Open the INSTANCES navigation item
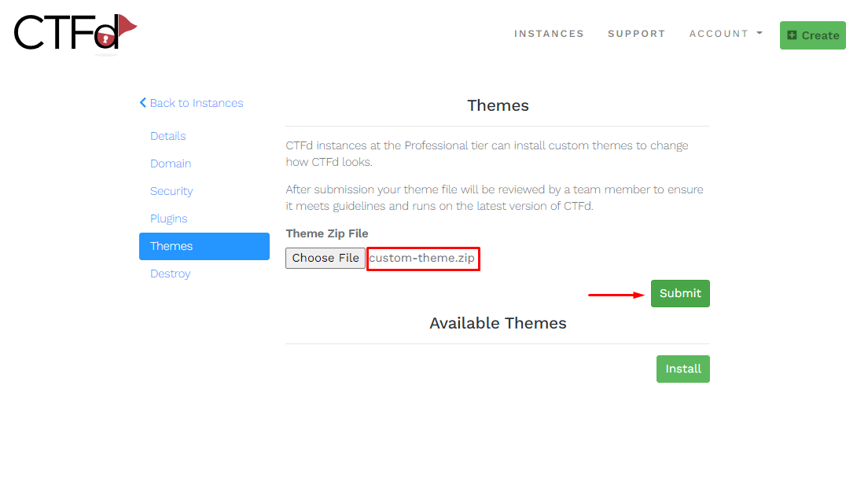 click(x=549, y=34)
